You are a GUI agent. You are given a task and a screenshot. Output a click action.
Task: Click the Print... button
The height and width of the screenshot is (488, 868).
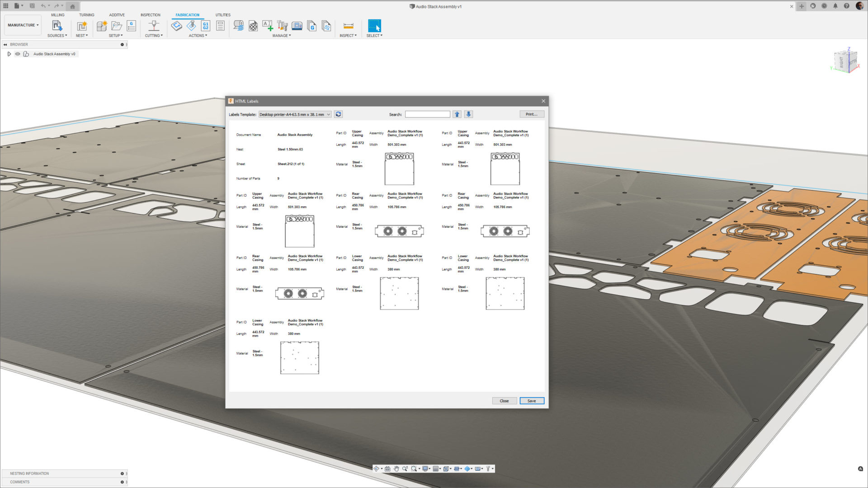[531, 114]
